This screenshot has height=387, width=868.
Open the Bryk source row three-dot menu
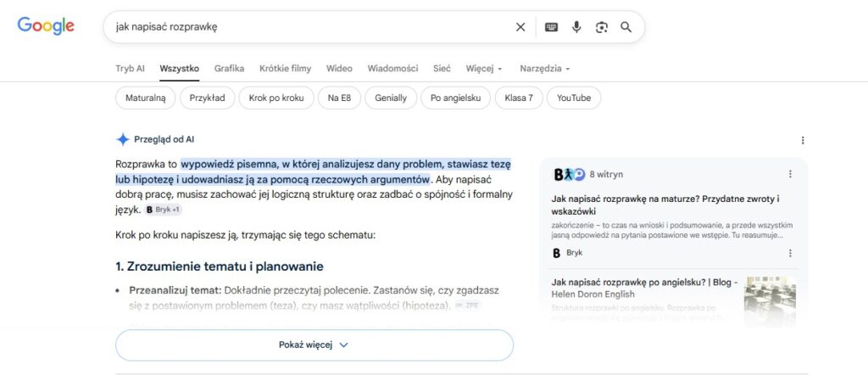[x=790, y=253]
